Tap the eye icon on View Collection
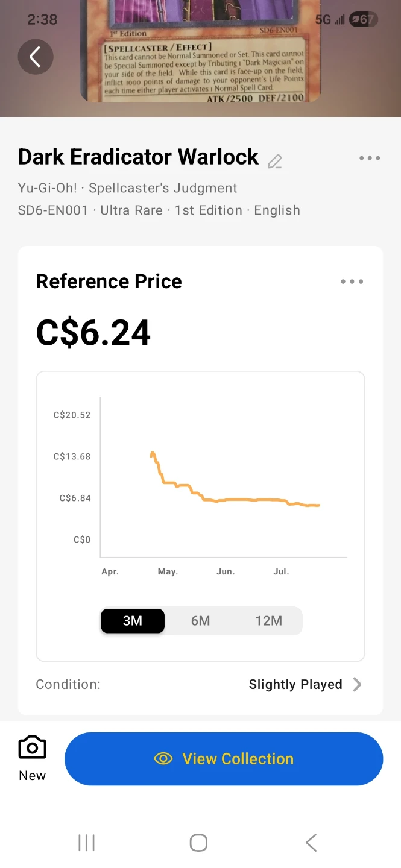 (163, 759)
